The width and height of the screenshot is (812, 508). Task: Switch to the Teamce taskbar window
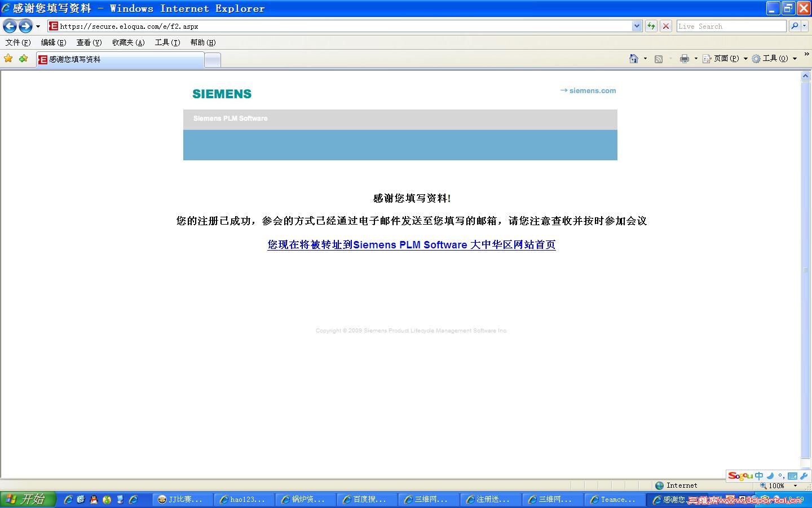(615, 500)
